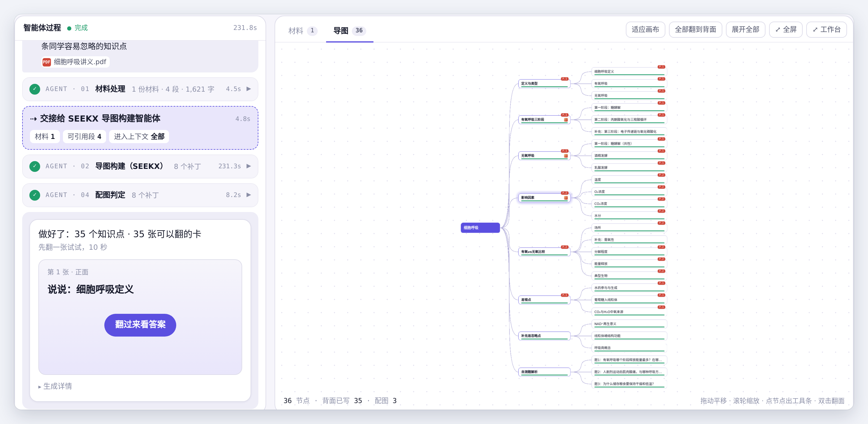
Task: Click the green check icon of AGENT 01 材料处理
Action: point(35,89)
